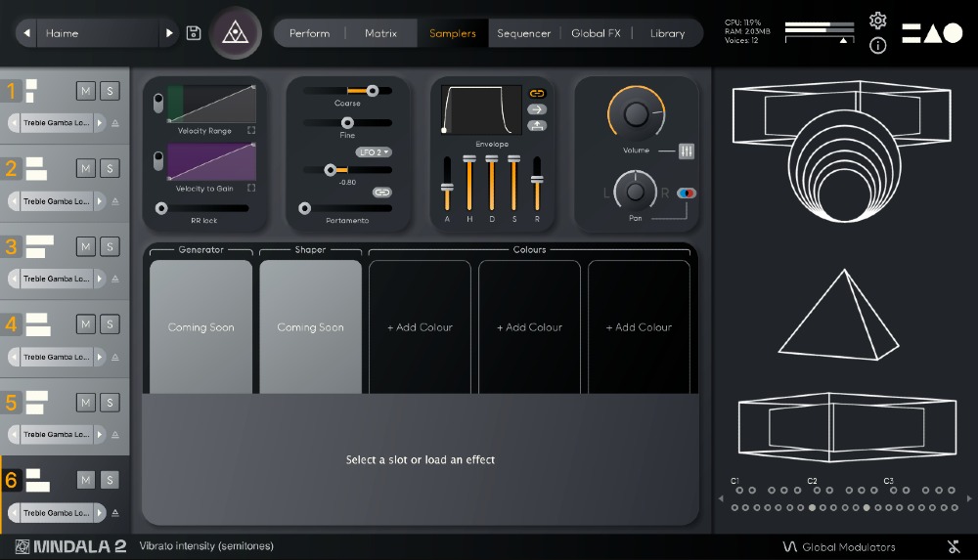Click the info icon below the gear
978x560 pixels.
(x=877, y=46)
